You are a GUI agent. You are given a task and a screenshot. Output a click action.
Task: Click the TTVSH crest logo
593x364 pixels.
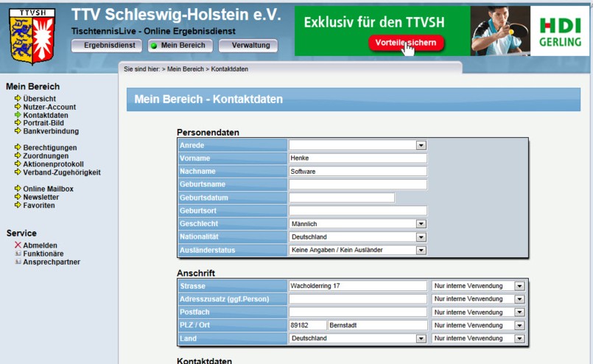point(32,36)
